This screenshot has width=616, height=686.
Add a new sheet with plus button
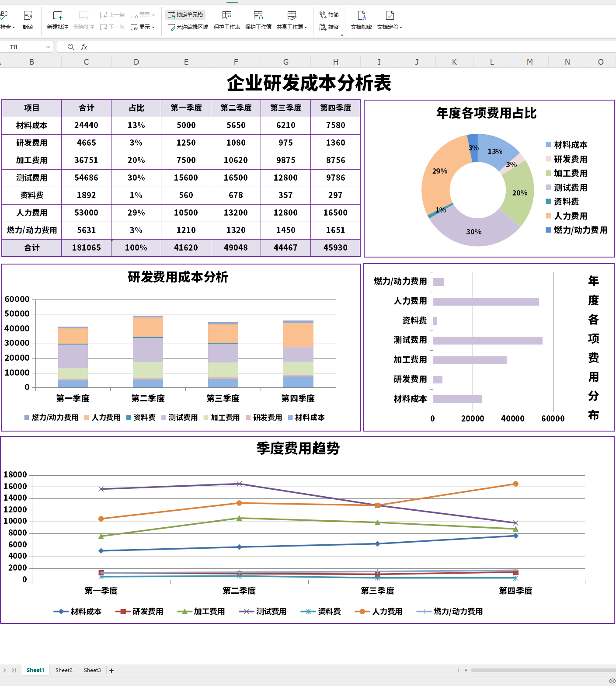tap(111, 670)
